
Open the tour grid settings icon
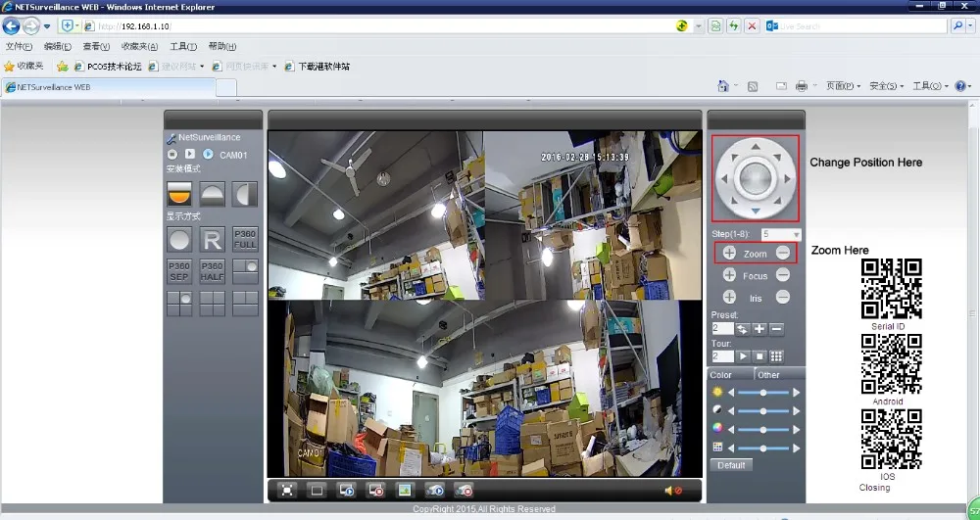[776, 356]
